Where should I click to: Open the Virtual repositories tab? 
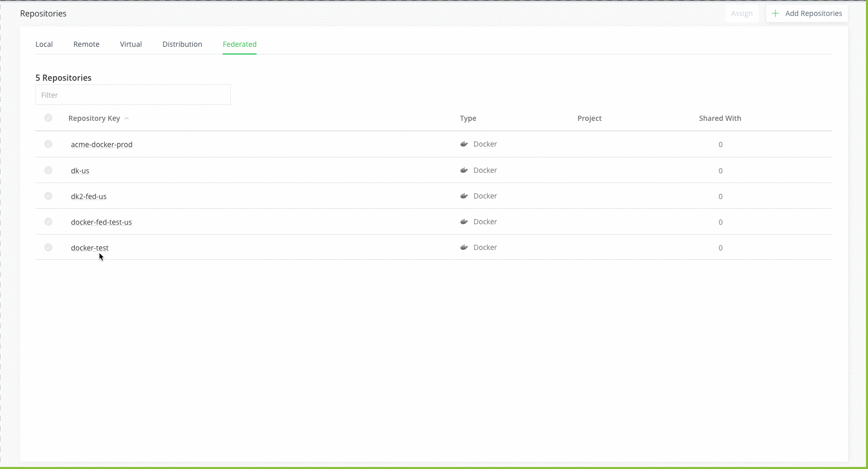point(131,44)
